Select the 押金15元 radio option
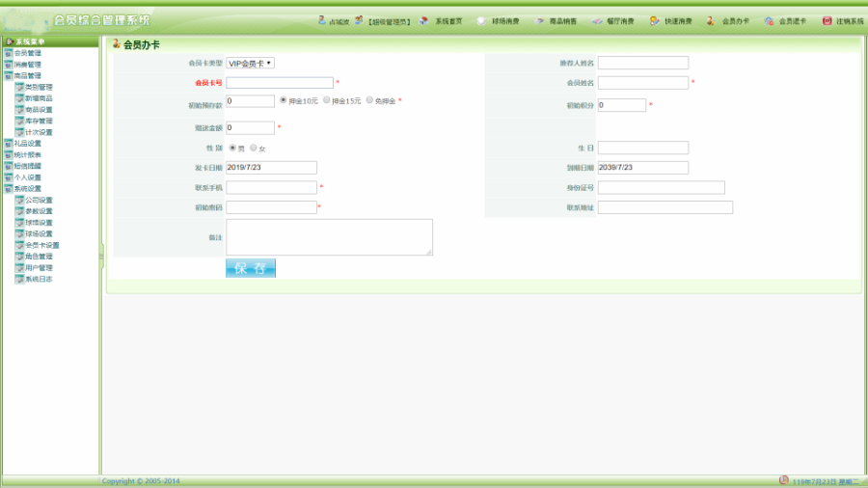 pos(327,99)
